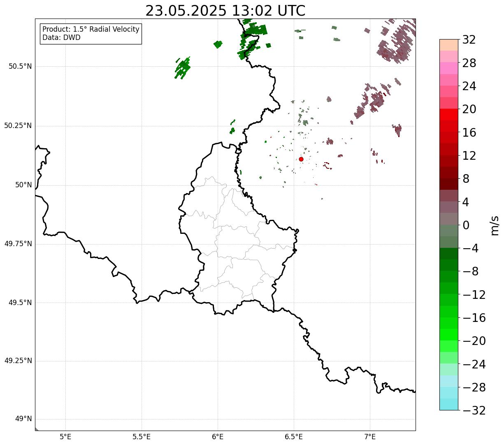Click the peach top colorbar swatch
Image resolution: width=504 pixels, height=445 pixels.
coord(449,45)
